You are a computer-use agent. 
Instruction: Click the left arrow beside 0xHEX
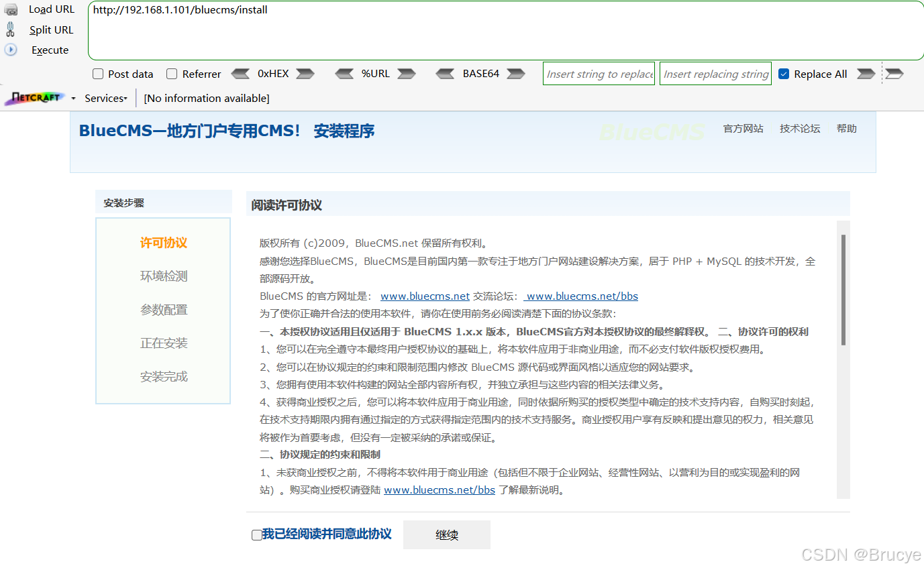240,74
